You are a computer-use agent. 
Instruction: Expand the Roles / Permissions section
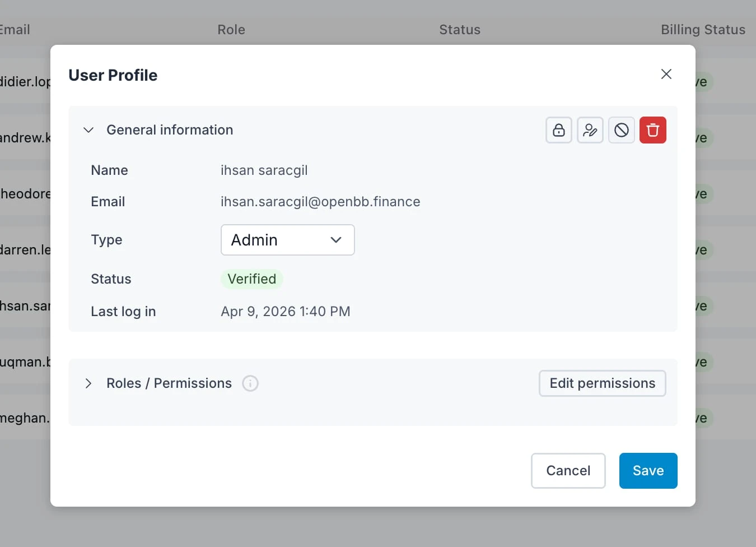[x=88, y=383]
